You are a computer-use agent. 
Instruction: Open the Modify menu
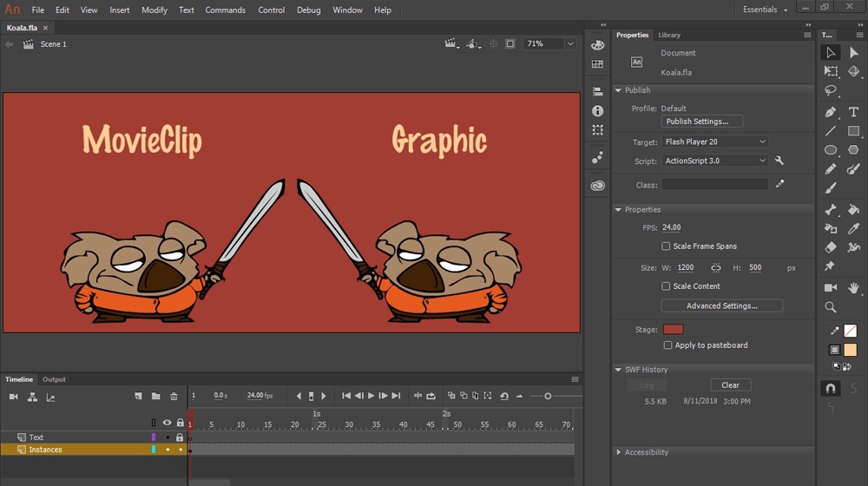coord(155,10)
